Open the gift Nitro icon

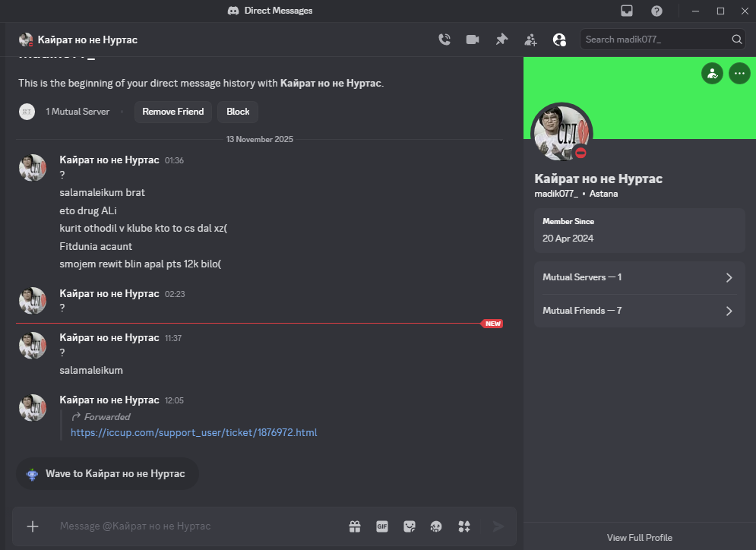coord(355,526)
